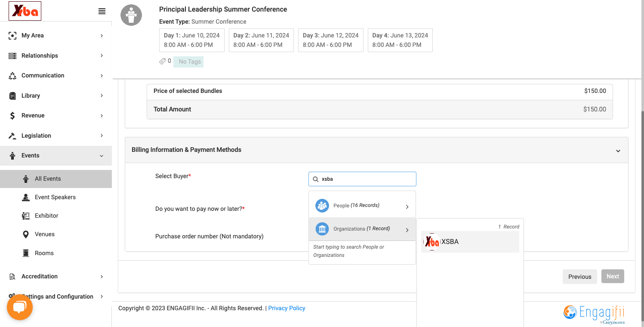
Task: Select the XSBA organization record
Action: coord(470,242)
